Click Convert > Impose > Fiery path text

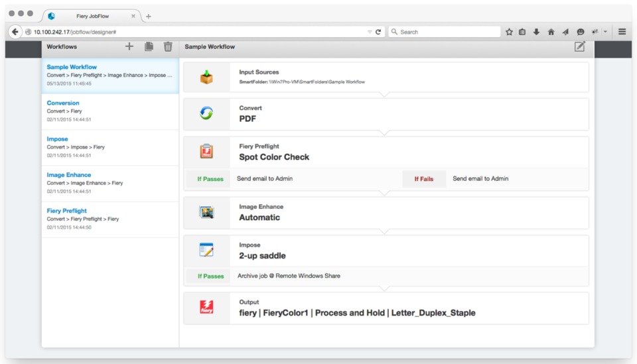tap(76, 147)
